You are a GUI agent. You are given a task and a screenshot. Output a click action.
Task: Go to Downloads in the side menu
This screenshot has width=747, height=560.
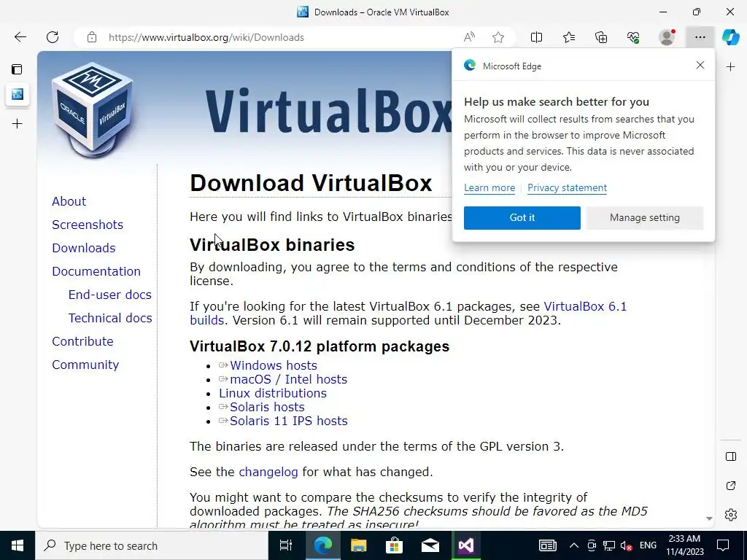pos(84,248)
